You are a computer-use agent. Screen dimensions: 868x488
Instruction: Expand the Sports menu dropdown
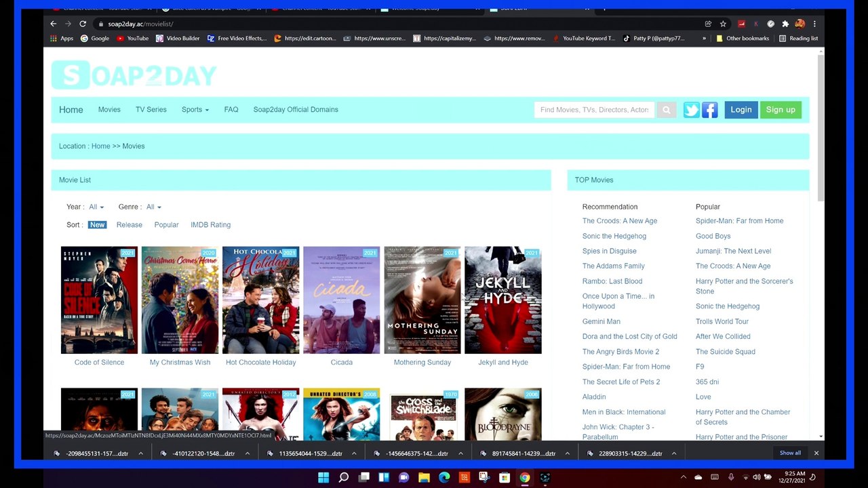pos(195,110)
